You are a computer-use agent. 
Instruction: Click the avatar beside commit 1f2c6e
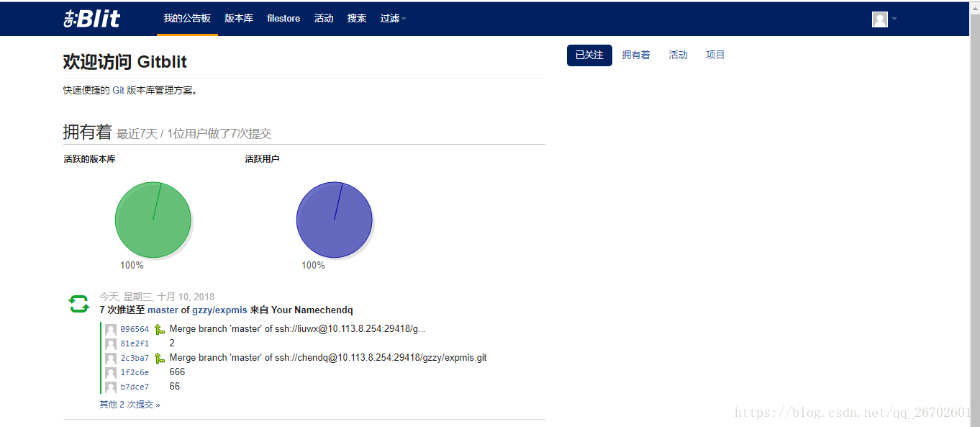point(111,373)
